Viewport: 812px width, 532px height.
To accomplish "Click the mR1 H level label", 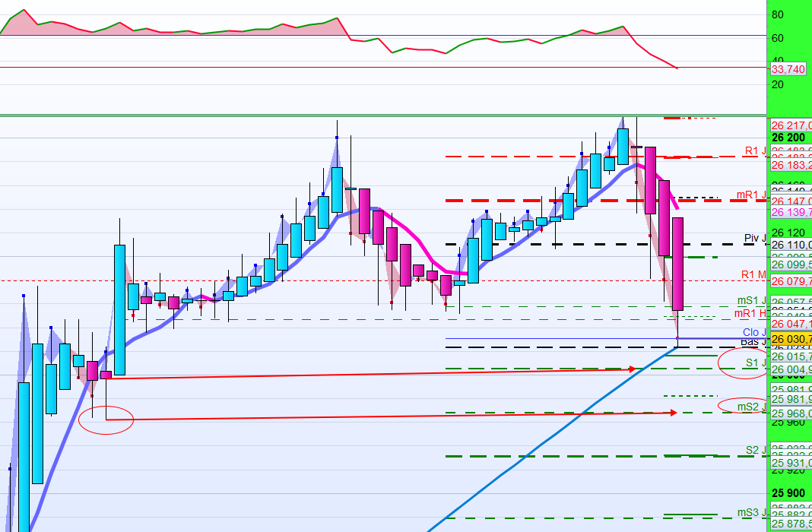I will pos(750,314).
